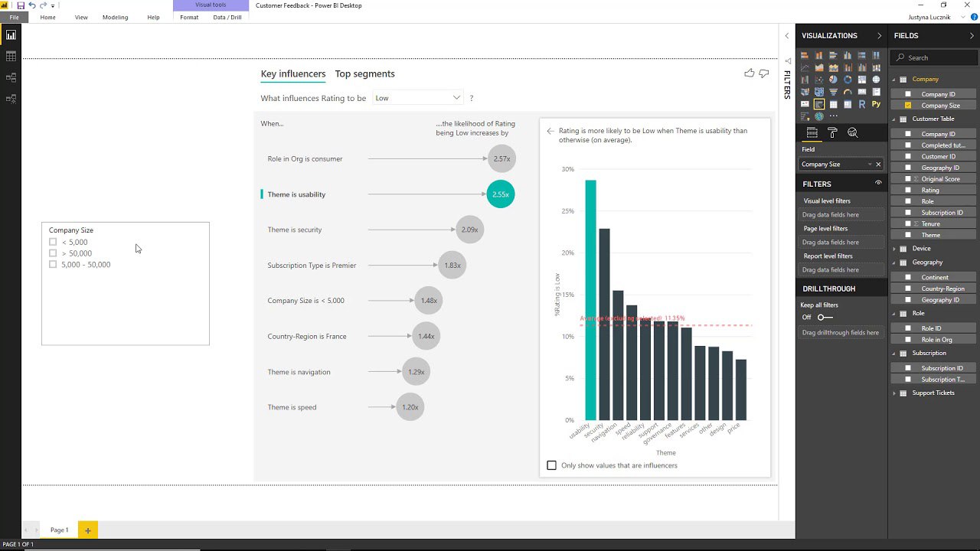Image resolution: width=980 pixels, height=551 pixels.
Task: Check the '< 5,000' company size box
Action: point(53,242)
